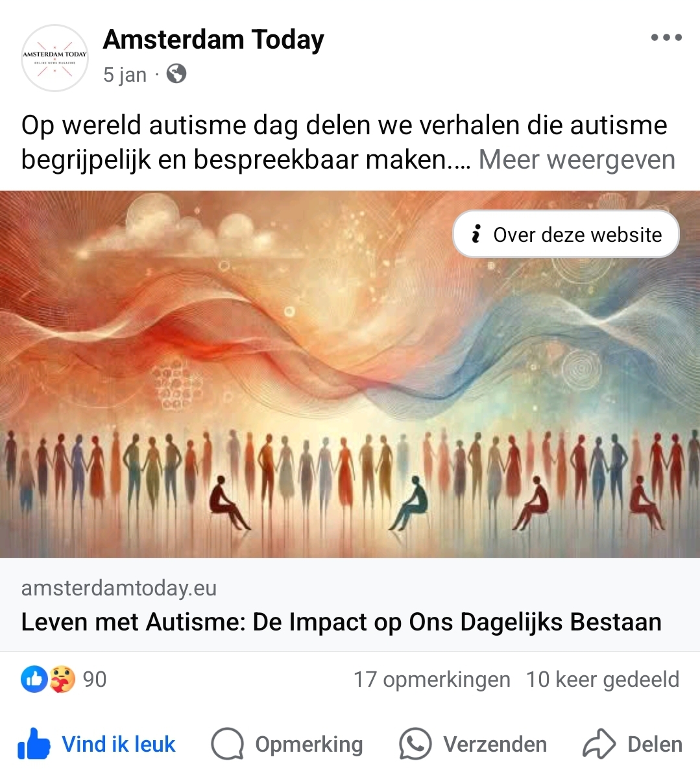Toggle like via Vind ik leuk text
This screenshot has height=779, width=700.
(119, 744)
